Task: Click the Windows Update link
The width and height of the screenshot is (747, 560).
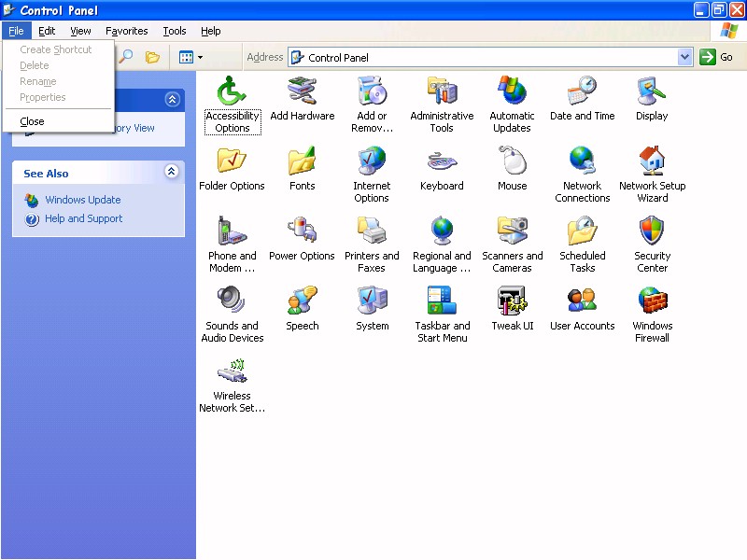Action: click(83, 200)
